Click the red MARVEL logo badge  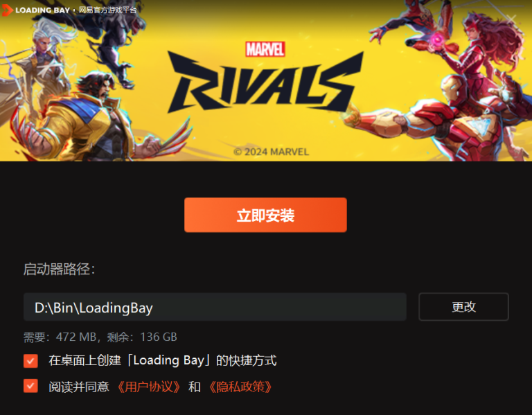265,49
